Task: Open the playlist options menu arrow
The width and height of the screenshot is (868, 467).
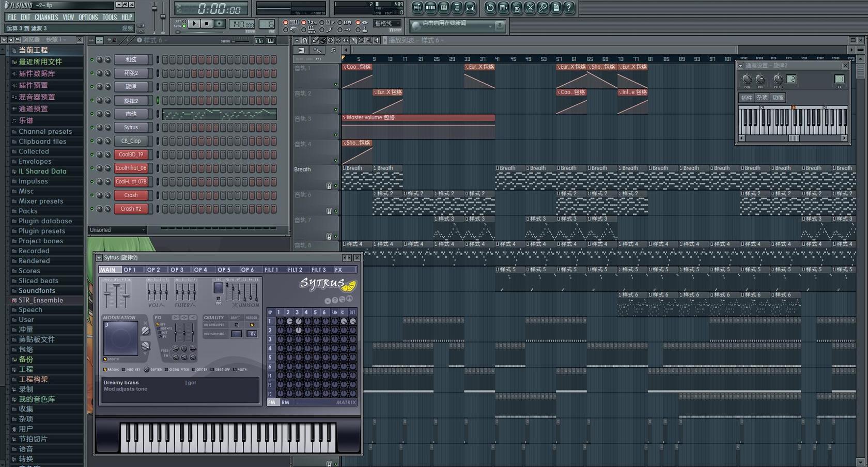Action: (297, 40)
